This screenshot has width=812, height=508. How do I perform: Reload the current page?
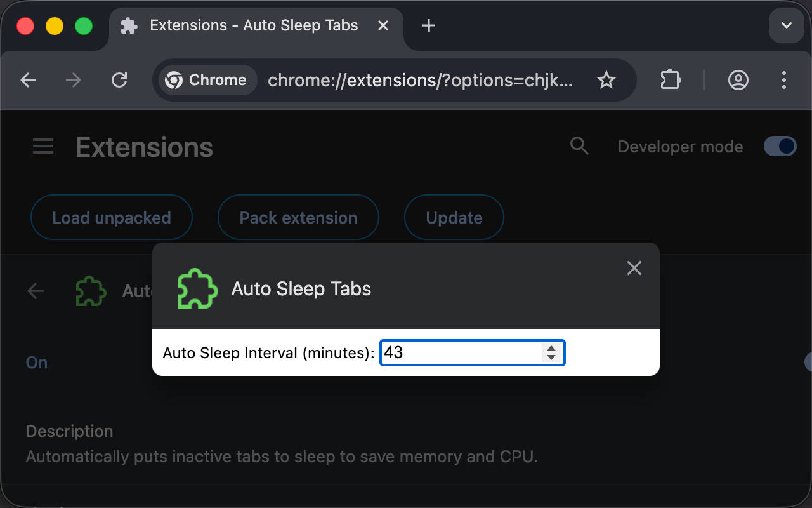[119, 80]
